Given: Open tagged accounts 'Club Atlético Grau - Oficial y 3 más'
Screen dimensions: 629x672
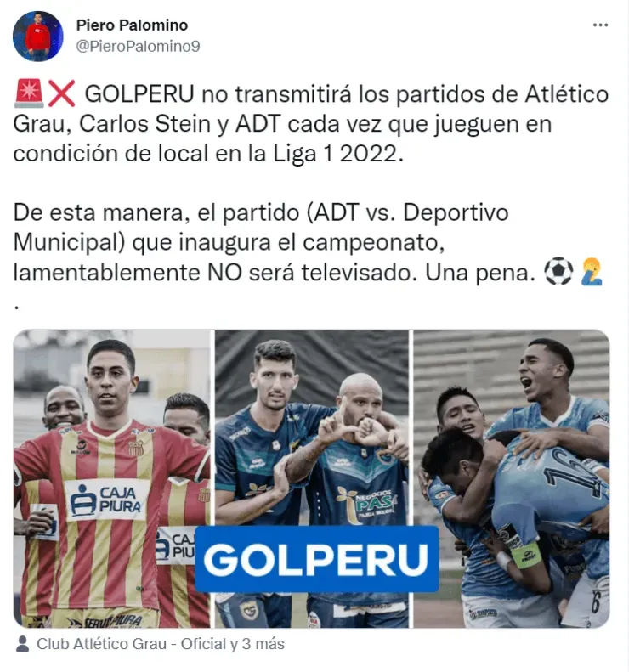Looking at the screenshot, I should click(161, 644).
